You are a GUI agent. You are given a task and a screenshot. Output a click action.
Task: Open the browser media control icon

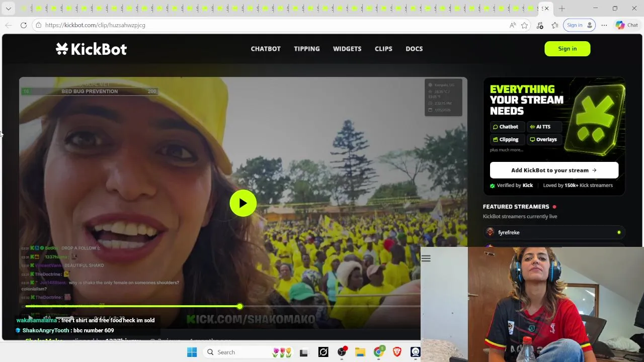(x=540, y=25)
